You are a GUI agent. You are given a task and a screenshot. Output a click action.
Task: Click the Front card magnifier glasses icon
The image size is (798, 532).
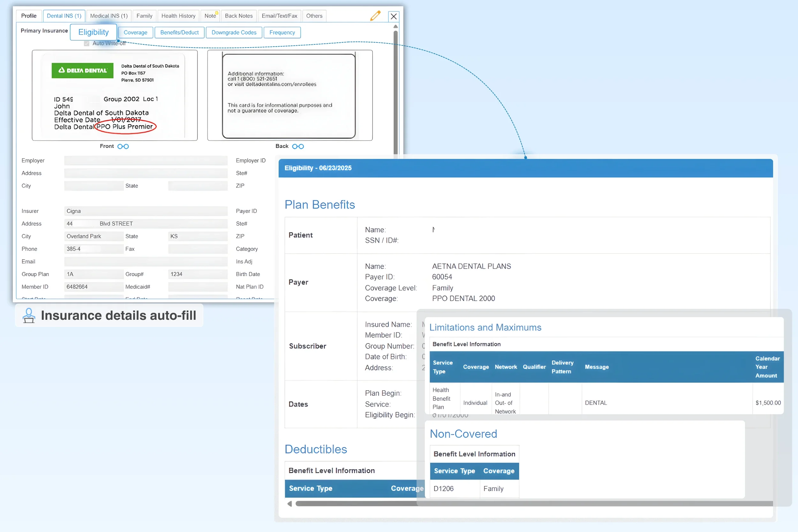[x=123, y=146]
